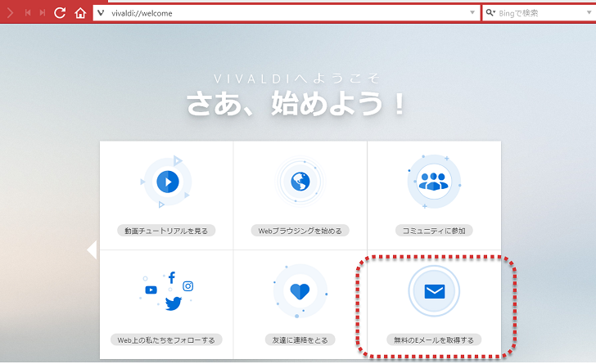Click the rewind navigation icon
This screenshot has height=364, width=596.
click(28, 13)
